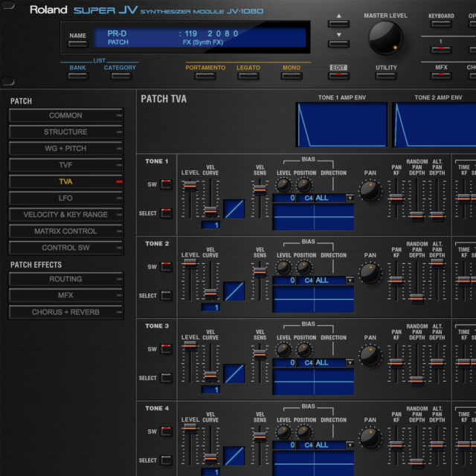Screen dimensions: 476x476
Task: Open Tone 1 Bias Direction dropdown
Action: pyautogui.click(x=350, y=198)
